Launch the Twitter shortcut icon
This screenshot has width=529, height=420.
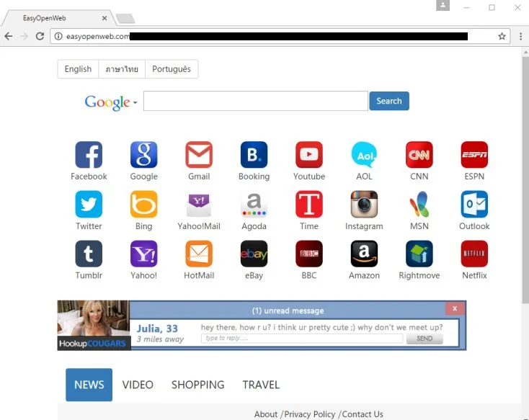pyautogui.click(x=89, y=204)
